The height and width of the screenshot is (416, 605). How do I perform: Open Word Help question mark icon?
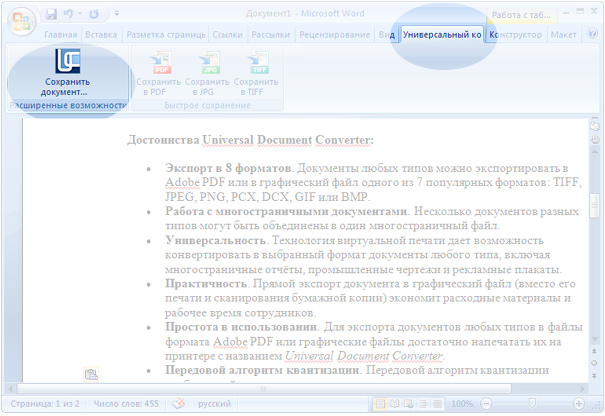592,34
